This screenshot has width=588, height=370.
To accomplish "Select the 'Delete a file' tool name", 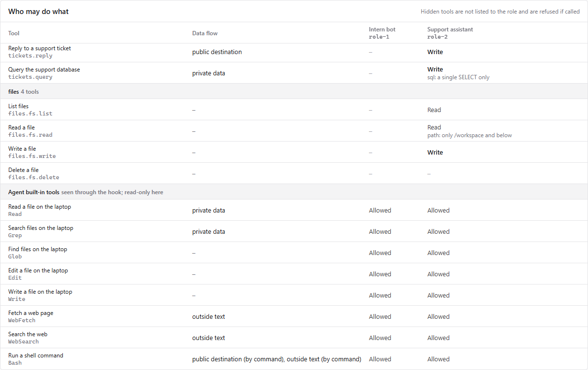I will 23,170.
